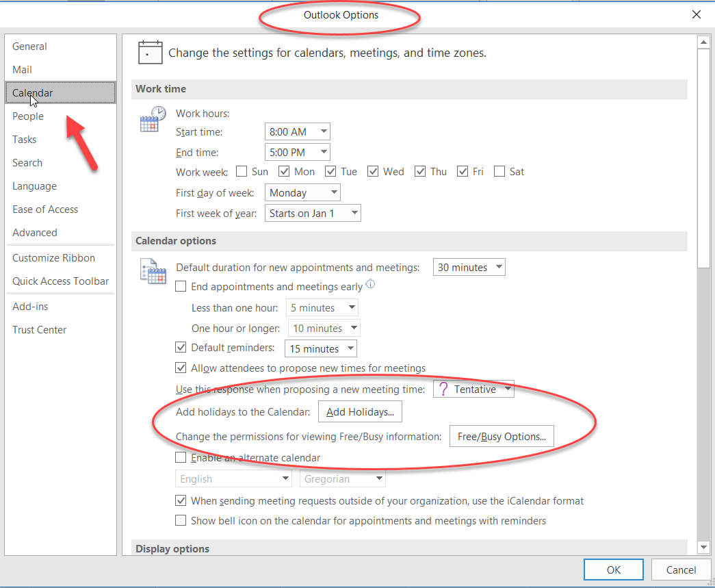Open the End time dropdown
Screen dimensions: 715x588
click(298, 152)
